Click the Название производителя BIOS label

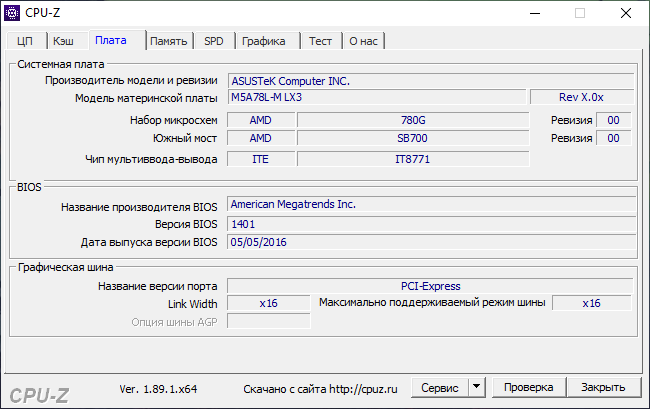(139, 207)
